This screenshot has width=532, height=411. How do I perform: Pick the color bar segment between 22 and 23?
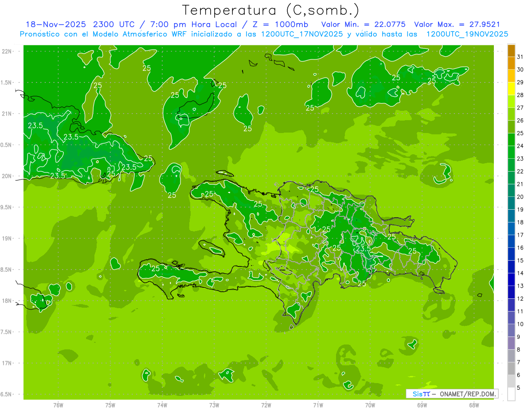[x=511, y=164]
